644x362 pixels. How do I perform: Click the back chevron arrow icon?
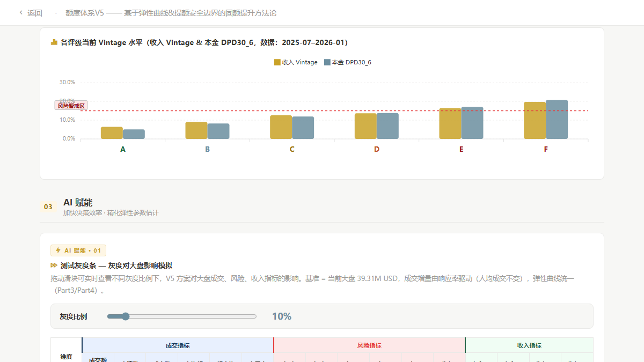coord(21,13)
